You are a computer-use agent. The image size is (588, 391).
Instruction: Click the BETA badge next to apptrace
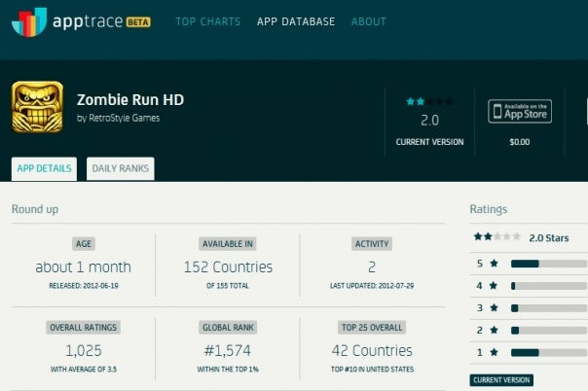coord(138,22)
